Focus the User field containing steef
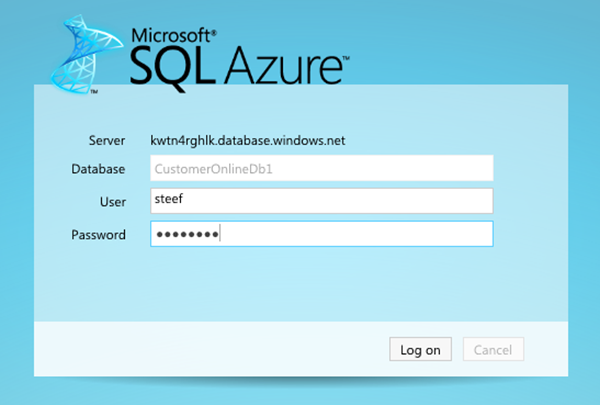 (x=322, y=200)
